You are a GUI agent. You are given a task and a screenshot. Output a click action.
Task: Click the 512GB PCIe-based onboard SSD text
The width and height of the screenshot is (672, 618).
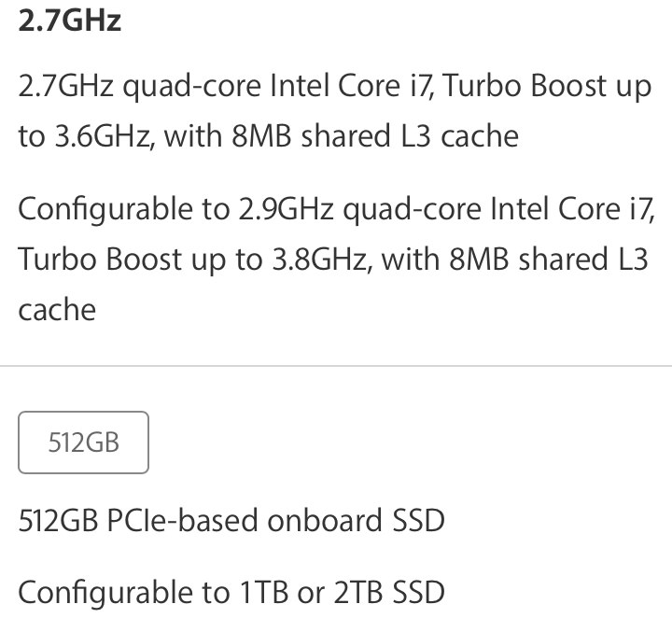click(231, 520)
